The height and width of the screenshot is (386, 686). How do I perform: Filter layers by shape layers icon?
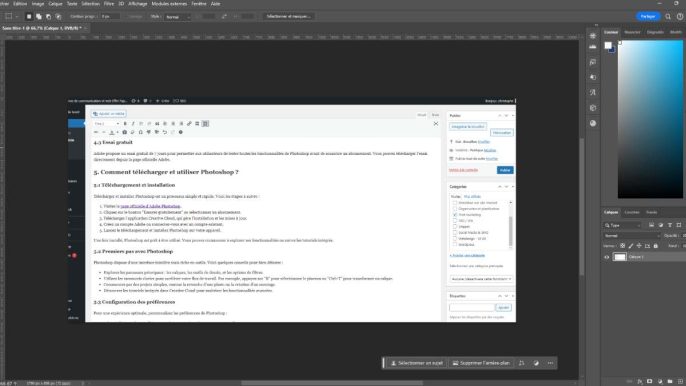pos(679,225)
